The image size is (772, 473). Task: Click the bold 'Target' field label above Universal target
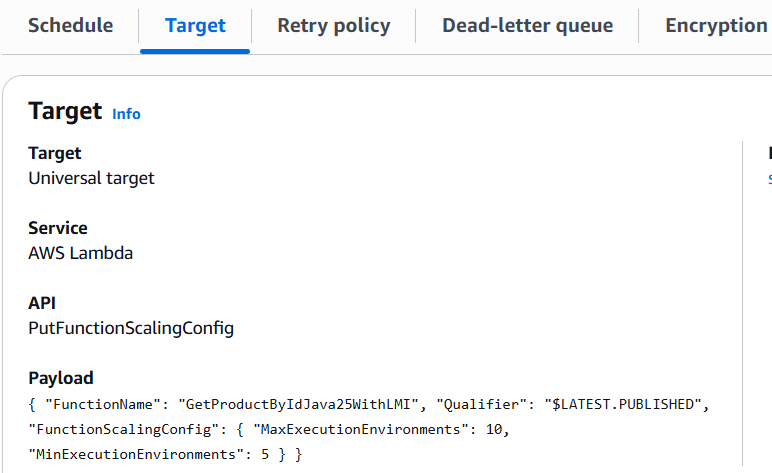coord(54,153)
